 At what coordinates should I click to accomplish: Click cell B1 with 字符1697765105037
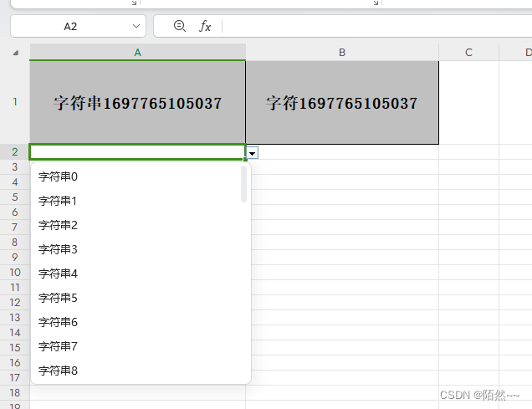pos(342,102)
